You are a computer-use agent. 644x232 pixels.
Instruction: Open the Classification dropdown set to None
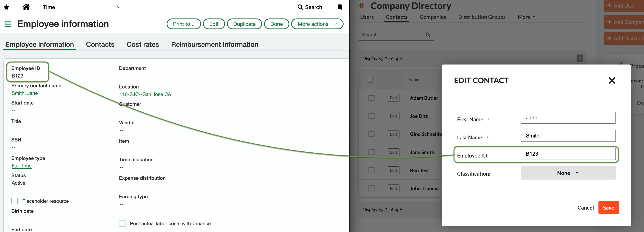click(568, 173)
